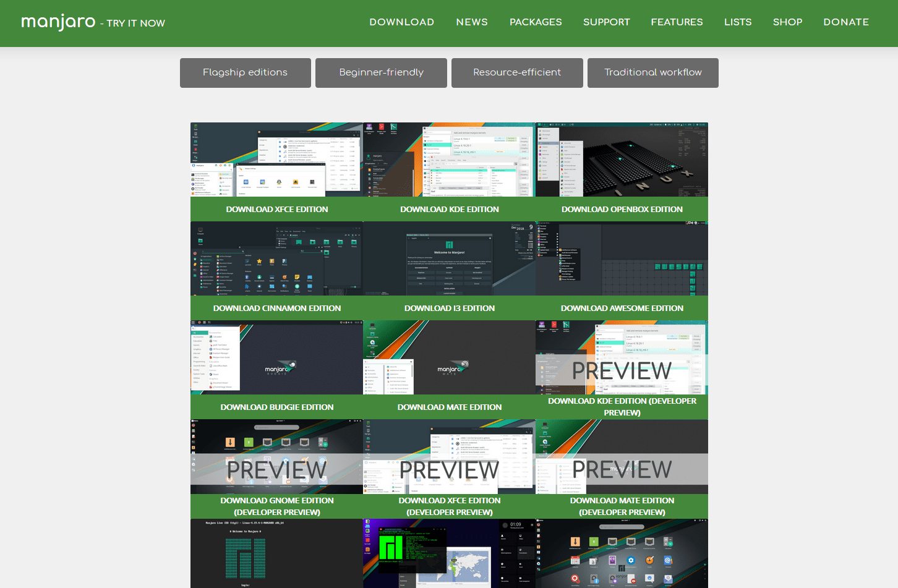Click the DONATE link

pyautogui.click(x=845, y=22)
